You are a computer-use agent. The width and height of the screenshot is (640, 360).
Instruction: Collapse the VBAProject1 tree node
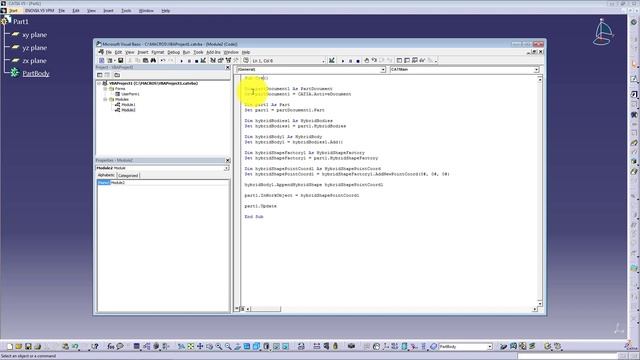click(99, 83)
